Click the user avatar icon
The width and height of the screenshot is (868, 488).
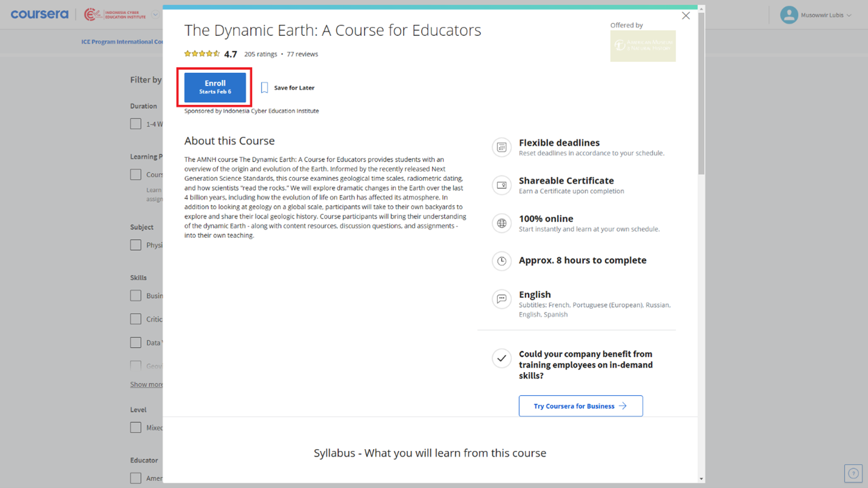[789, 15]
